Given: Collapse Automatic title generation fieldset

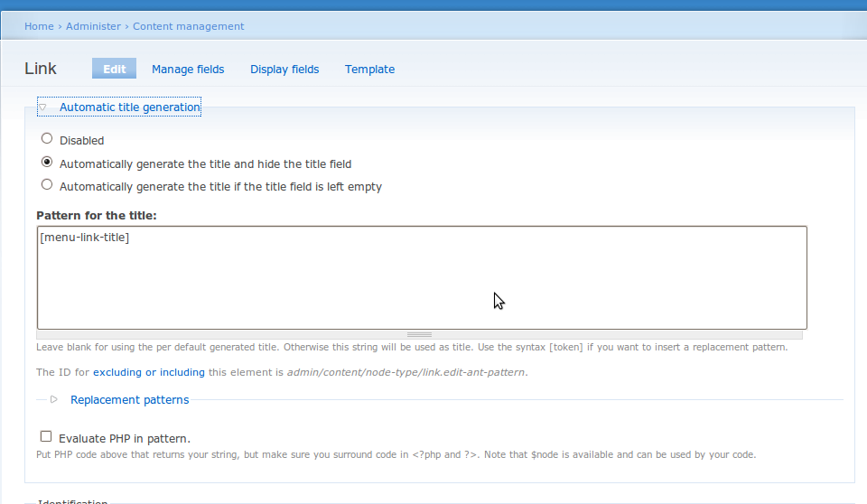Looking at the screenshot, I should tap(130, 107).
